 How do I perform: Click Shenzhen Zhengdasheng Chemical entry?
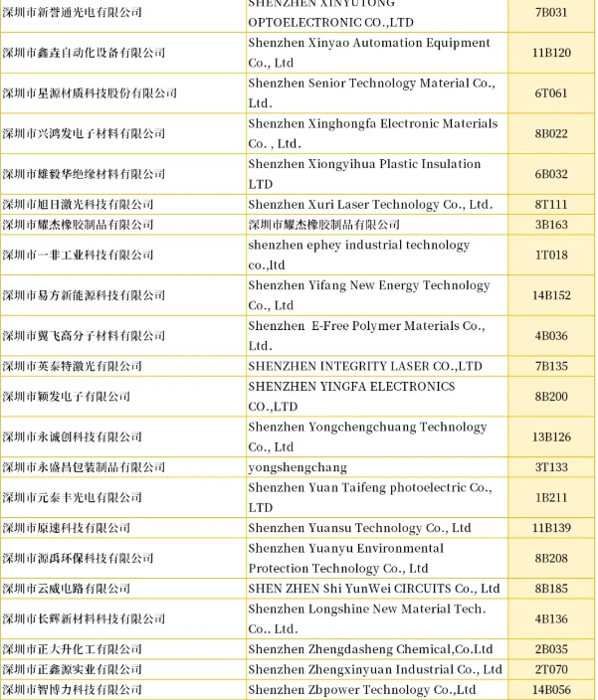coord(370,649)
